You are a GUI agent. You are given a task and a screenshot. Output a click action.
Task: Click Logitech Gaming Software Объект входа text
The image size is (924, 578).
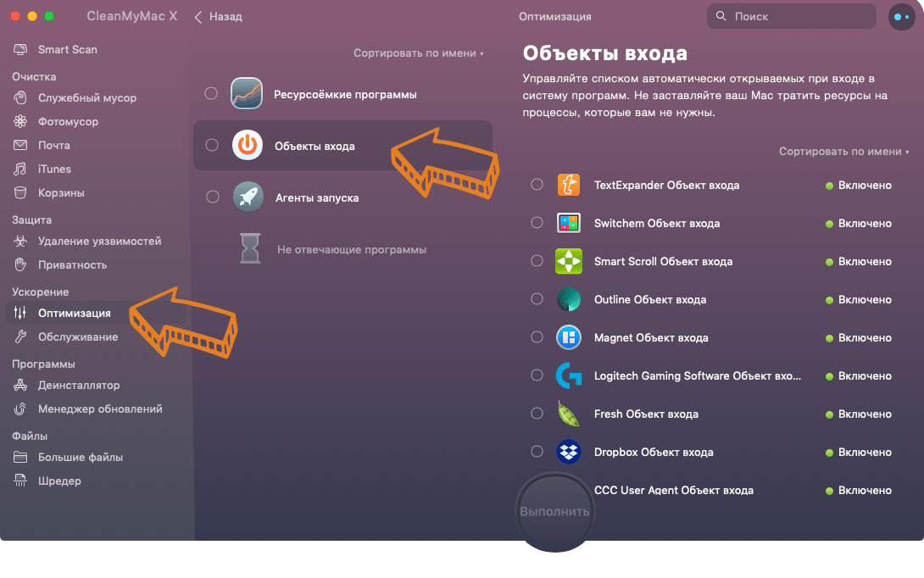698,376
